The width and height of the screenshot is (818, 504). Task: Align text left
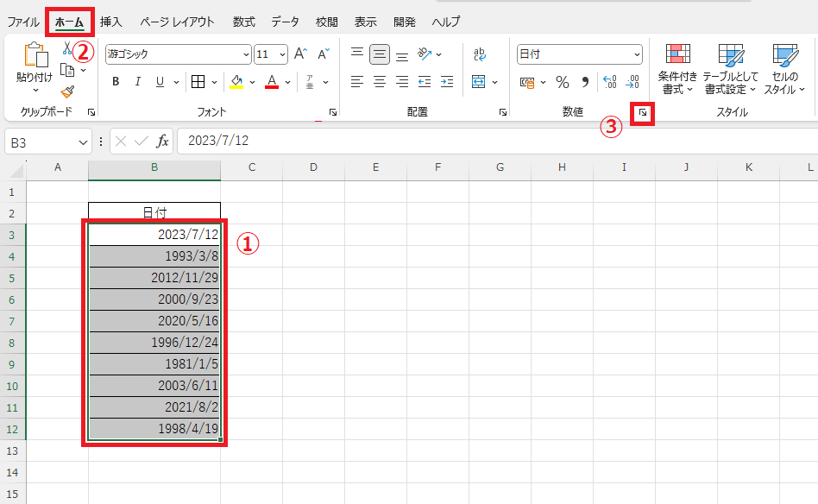(x=357, y=82)
